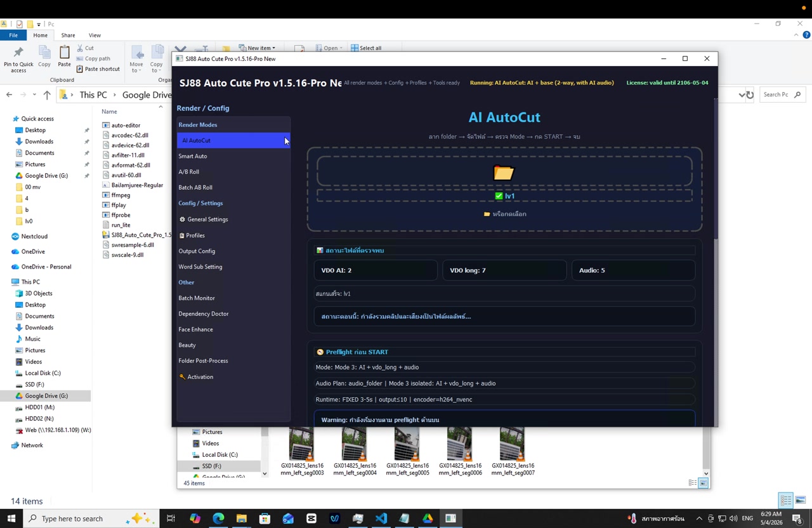Screen dimensions: 812x528
Task: Click the VDO long: 7 status box
Action: click(504, 270)
